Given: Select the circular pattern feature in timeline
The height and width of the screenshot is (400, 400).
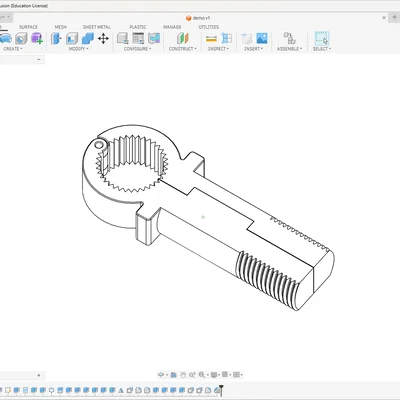Looking at the screenshot, I should coord(51,390).
